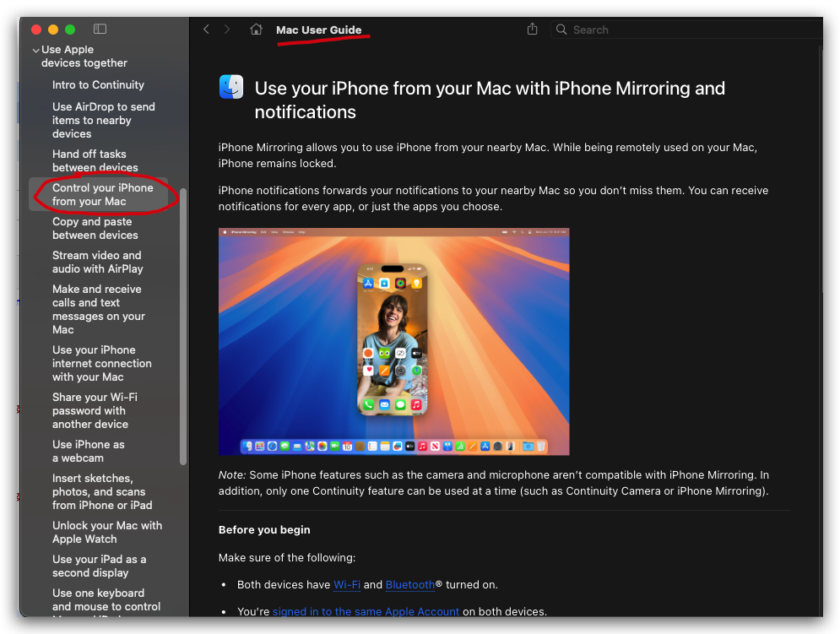Open signed in to same Apple Account link
Image resolution: width=840 pixels, height=634 pixels.
pos(366,611)
